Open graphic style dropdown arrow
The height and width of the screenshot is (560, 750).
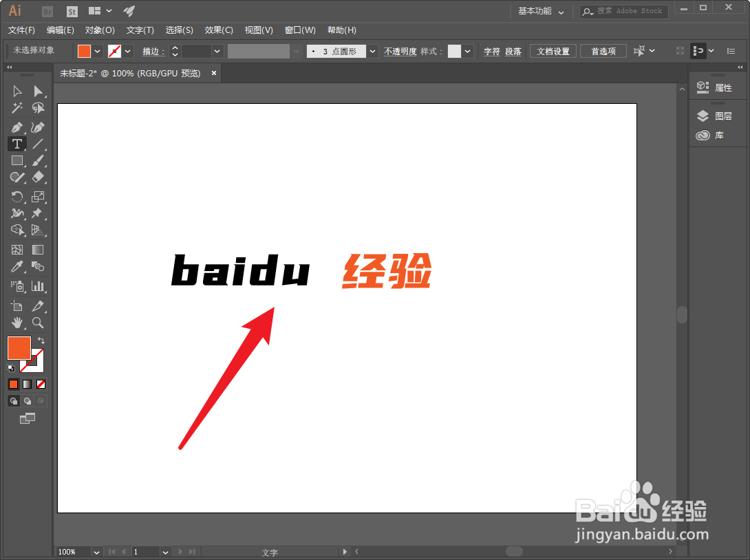468,51
